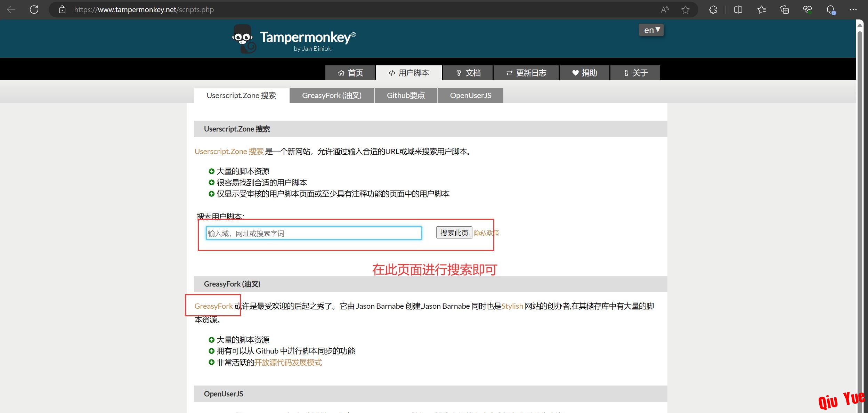868x413 pixels.
Task: Open Read aloud icon in address bar
Action: click(665, 10)
